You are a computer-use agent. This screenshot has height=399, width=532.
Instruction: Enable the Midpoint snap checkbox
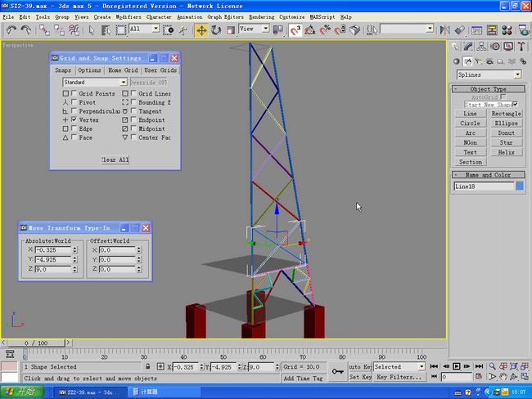click(x=133, y=128)
